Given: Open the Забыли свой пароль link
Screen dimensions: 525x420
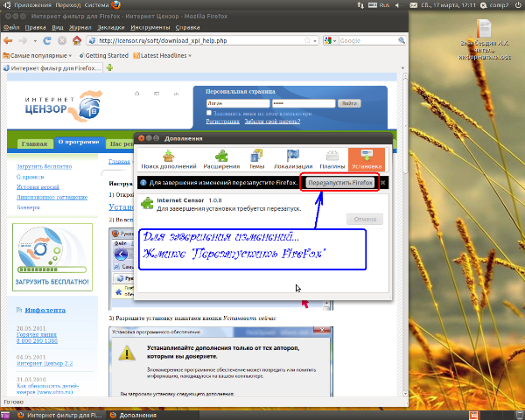Looking at the screenshot, I should pyautogui.click(x=272, y=122).
